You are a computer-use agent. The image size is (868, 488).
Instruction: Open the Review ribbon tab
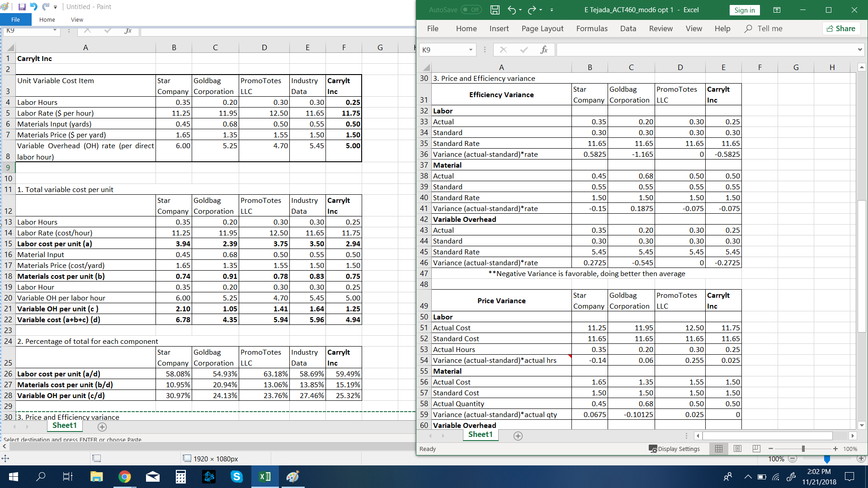tap(660, 28)
